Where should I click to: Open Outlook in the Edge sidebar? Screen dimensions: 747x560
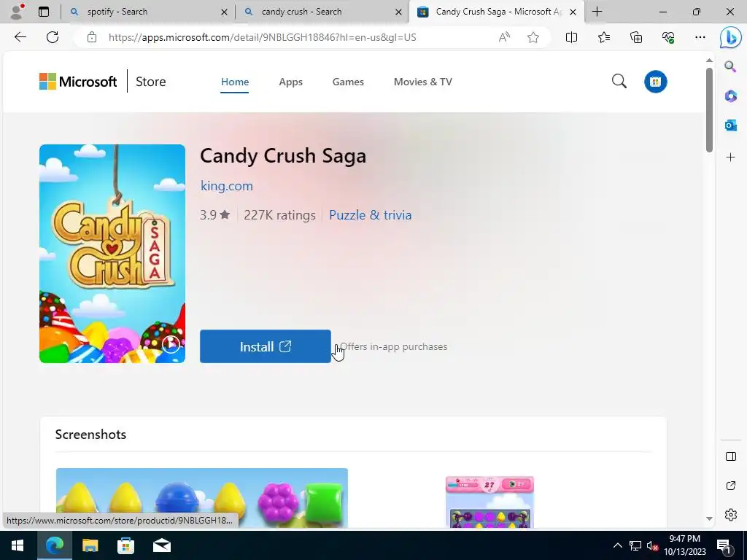730,125
